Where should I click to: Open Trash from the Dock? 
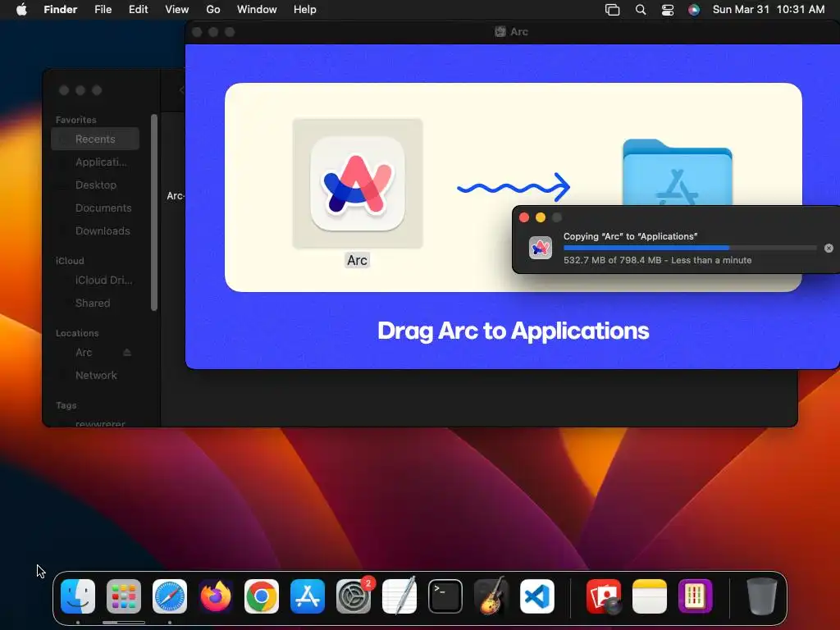pyautogui.click(x=762, y=596)
